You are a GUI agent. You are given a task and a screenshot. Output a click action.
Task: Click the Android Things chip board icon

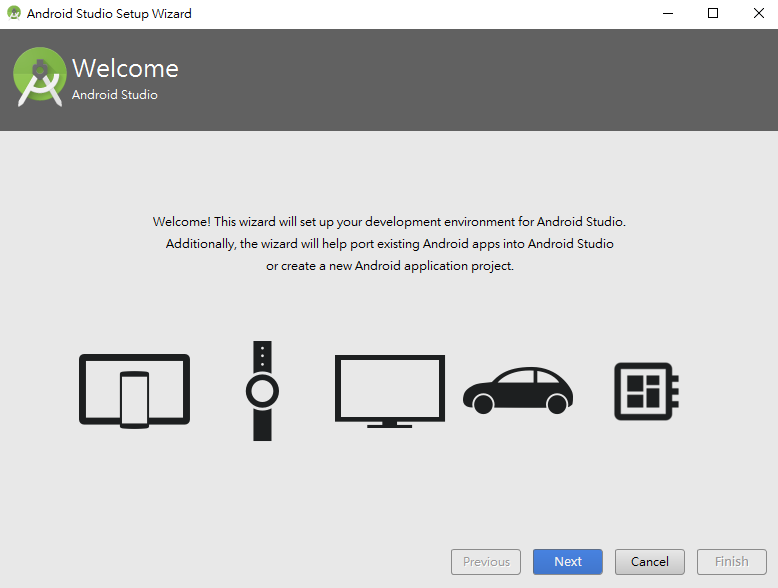pyautogui.click(x=647, y=391)
